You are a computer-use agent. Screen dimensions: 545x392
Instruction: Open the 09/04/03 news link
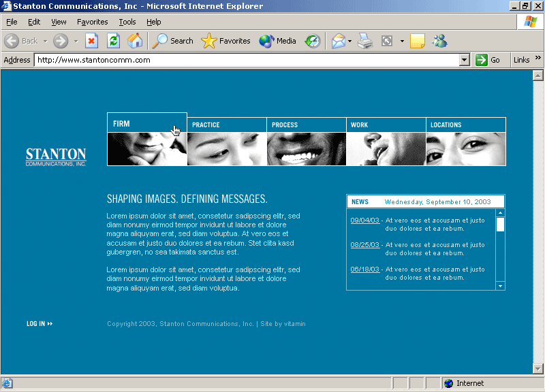coord(364,220)
